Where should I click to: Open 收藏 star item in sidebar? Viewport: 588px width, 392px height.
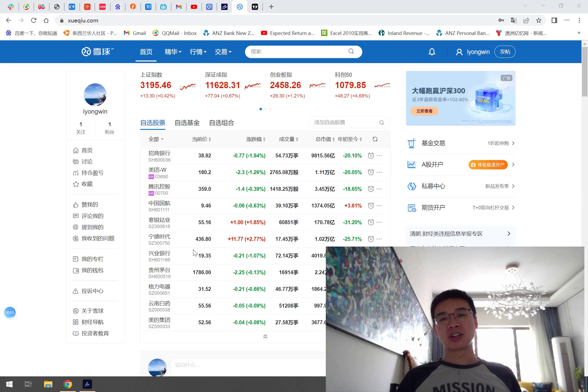coord(87,184)
